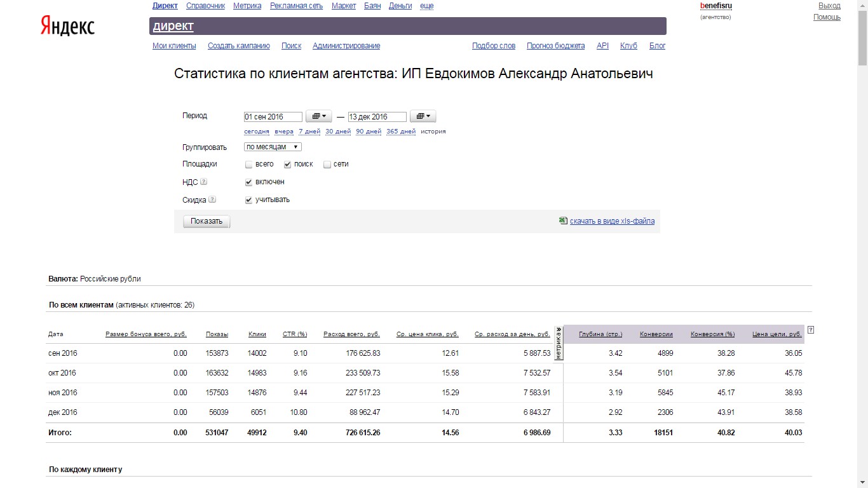Open API link
The image size is (868, 488).
tap(603, 46)
